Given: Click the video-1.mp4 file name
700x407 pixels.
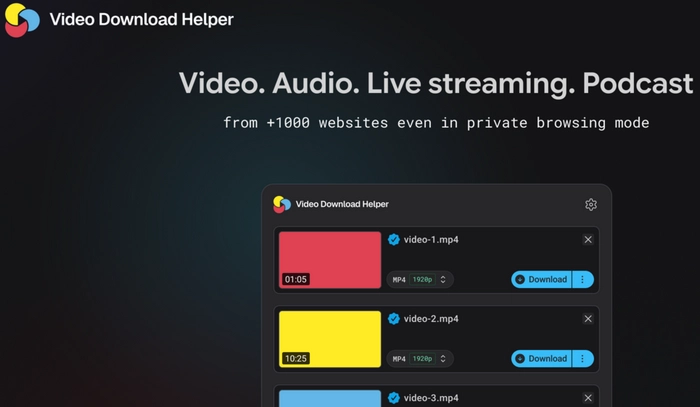Looking at the screenshot, I should [x=431, y=240].
